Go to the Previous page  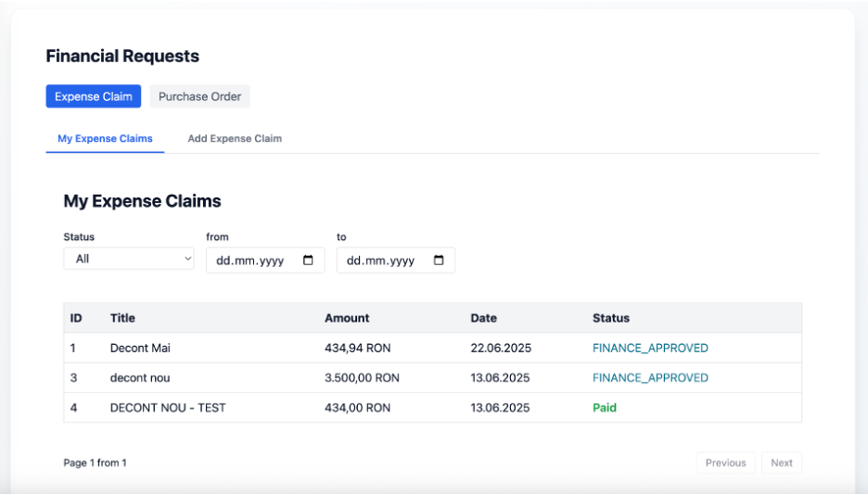point(725,463)
